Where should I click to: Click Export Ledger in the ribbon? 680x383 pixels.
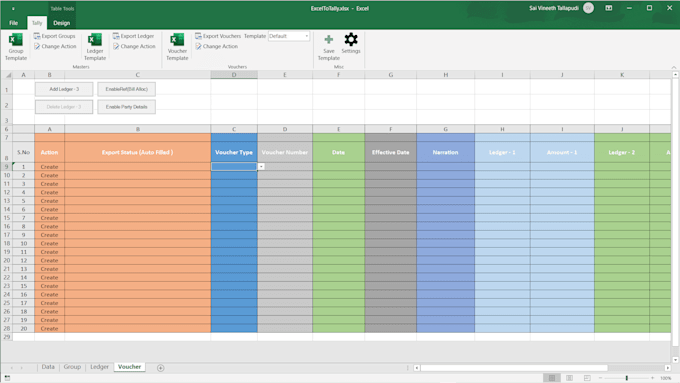134,36
